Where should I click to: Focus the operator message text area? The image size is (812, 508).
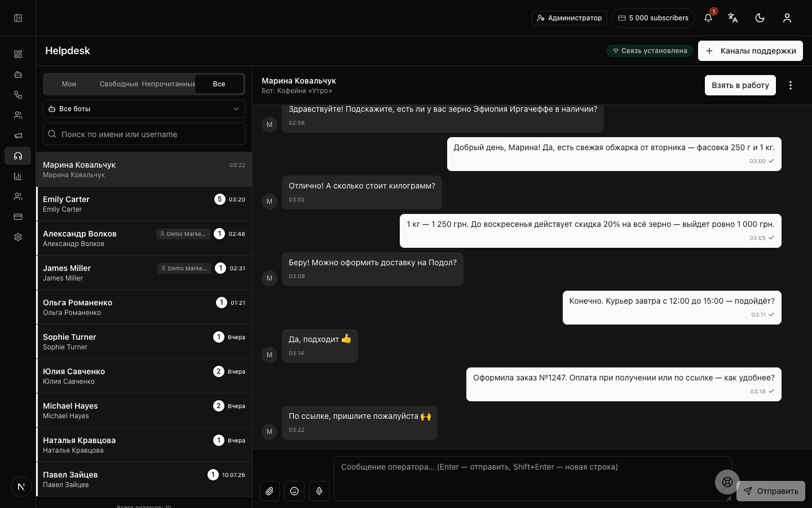[533, 479]
